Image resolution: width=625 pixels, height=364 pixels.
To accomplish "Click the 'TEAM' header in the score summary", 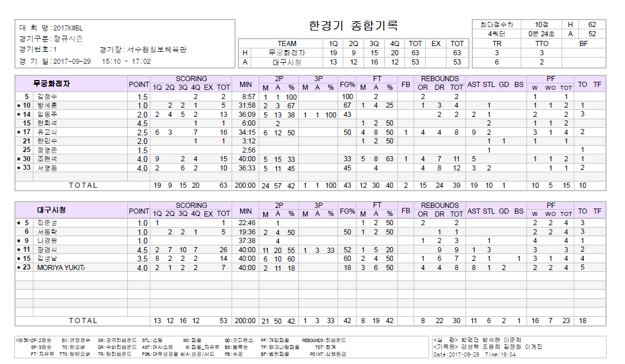I will pos(287,43).
